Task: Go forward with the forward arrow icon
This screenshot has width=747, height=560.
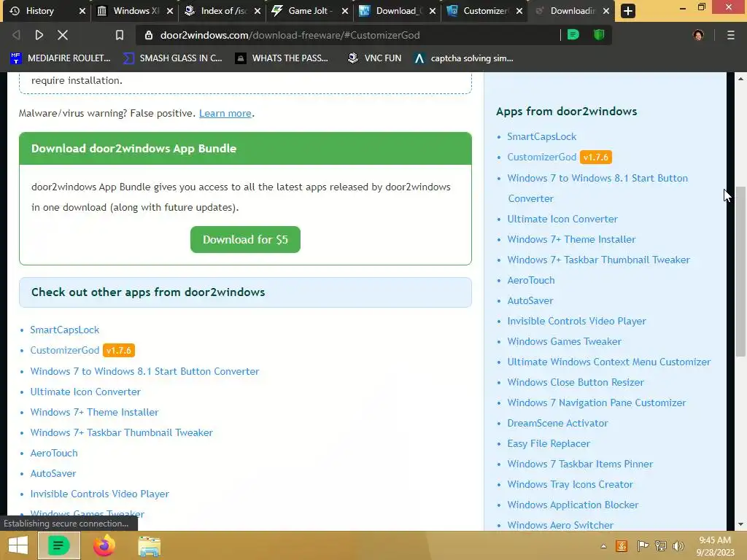Action: [39, 35]
